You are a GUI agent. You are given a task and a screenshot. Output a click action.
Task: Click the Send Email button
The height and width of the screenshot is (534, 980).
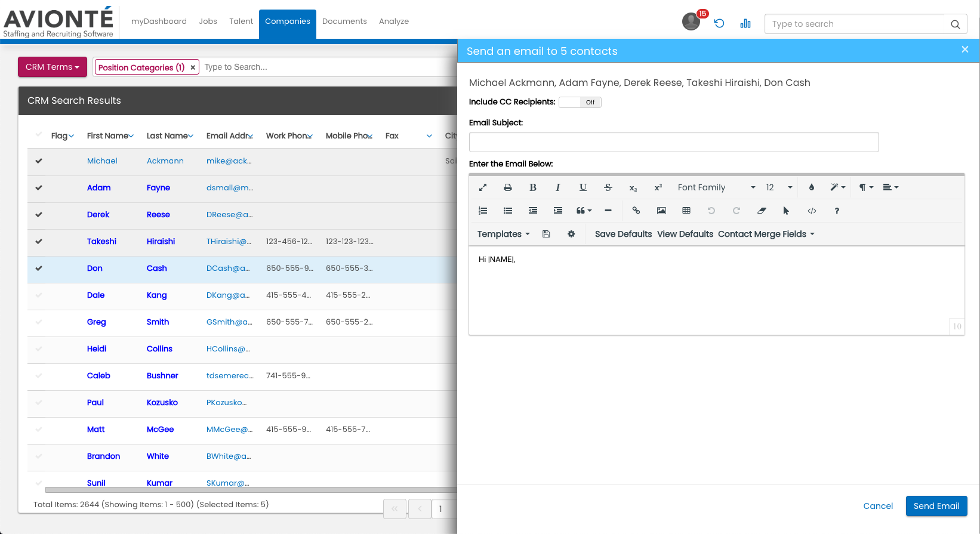tap(936, 506)
